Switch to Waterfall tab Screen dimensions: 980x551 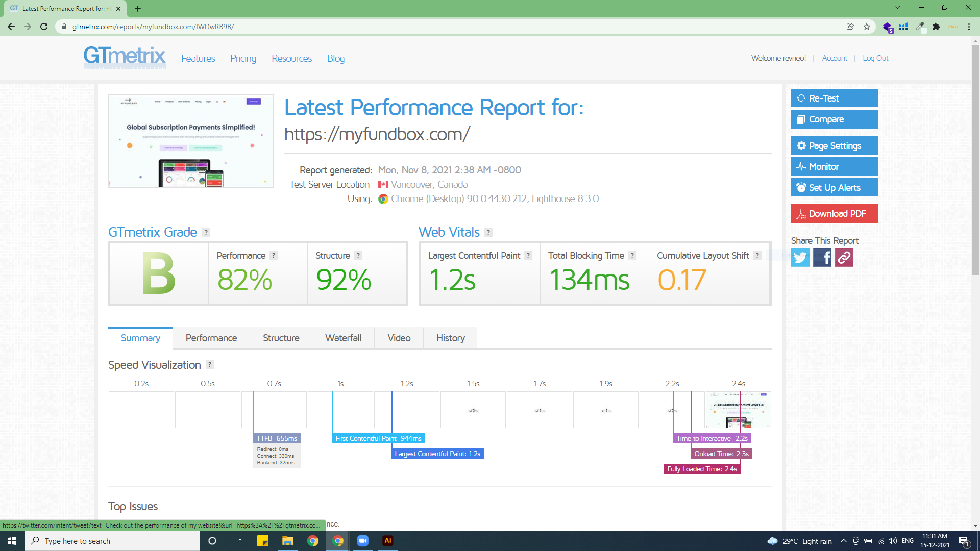point(344,338)
